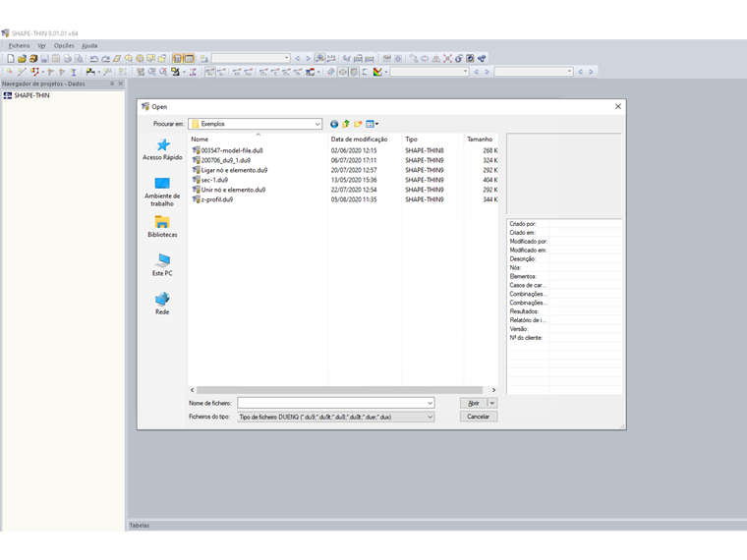Select file z-profil.du9
Image resolution: width=747 pixels, height=560 pixels.
coord(217,199)
